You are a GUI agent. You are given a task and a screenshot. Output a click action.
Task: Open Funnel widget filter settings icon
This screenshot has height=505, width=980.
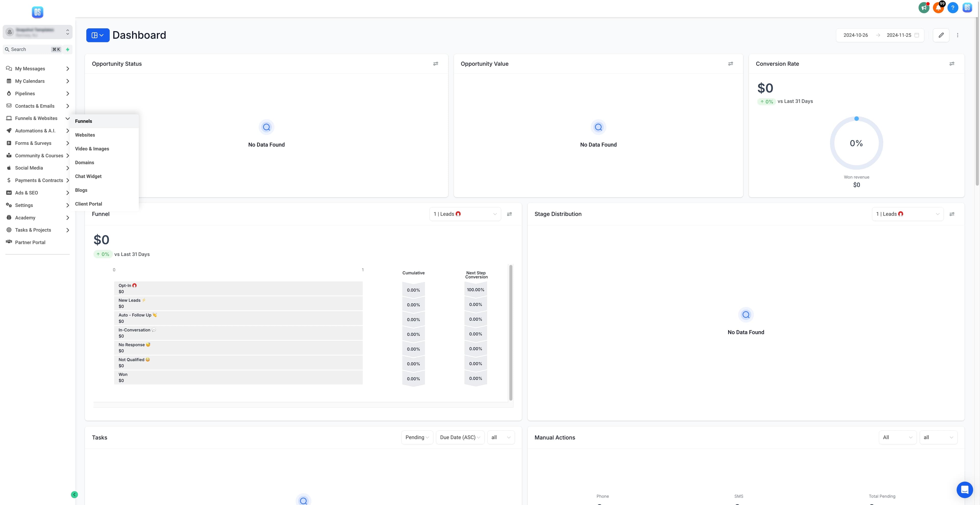click(509, 214)
